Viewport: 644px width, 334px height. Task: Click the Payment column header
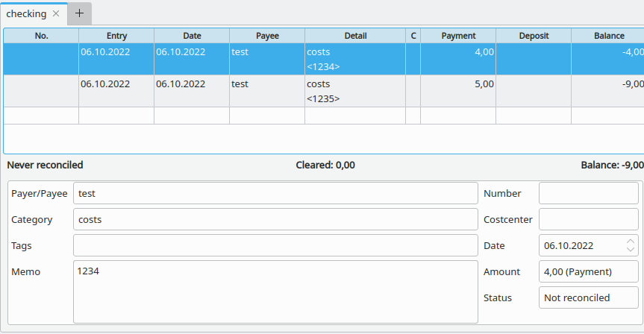[x=458, y=36]
